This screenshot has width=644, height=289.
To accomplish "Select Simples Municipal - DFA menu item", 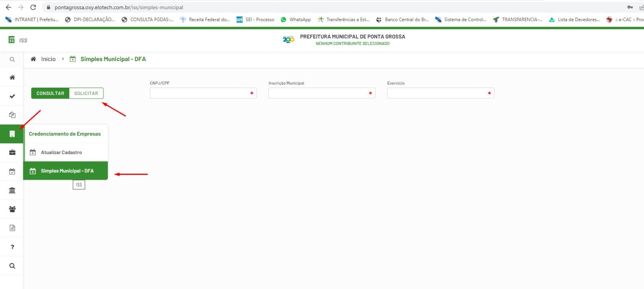I will (67, 171).
